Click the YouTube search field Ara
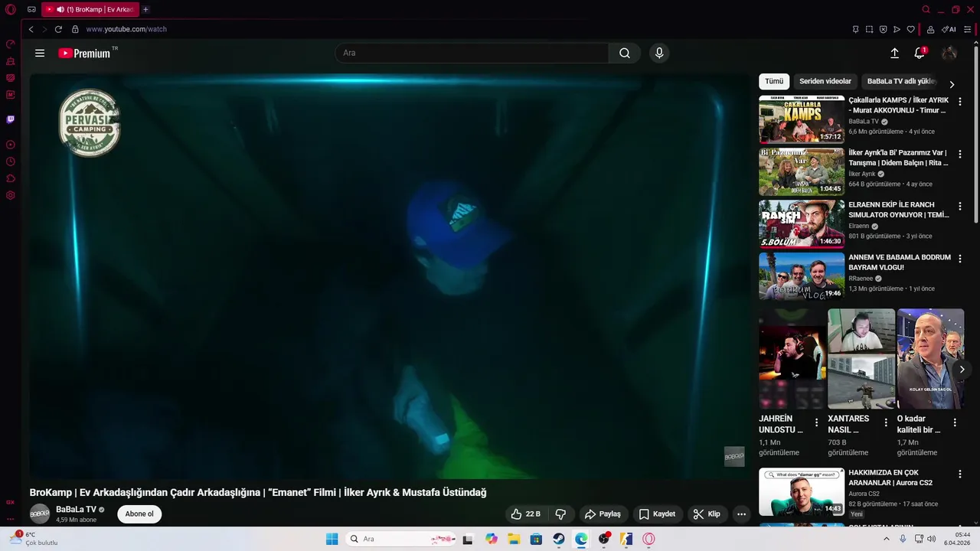The width and height of the screenshot is (980, 551). click(472, 53)
